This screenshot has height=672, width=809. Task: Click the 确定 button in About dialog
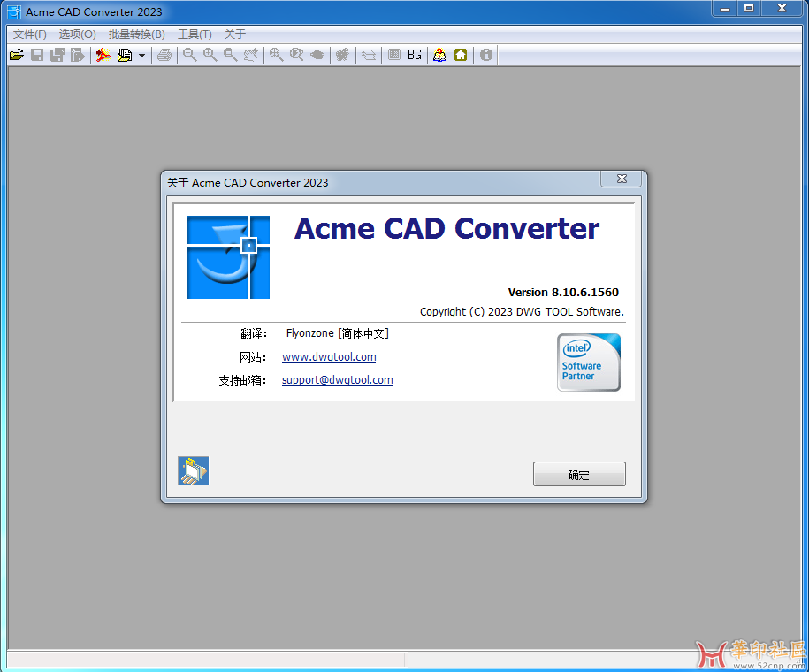tap(579, 474)
